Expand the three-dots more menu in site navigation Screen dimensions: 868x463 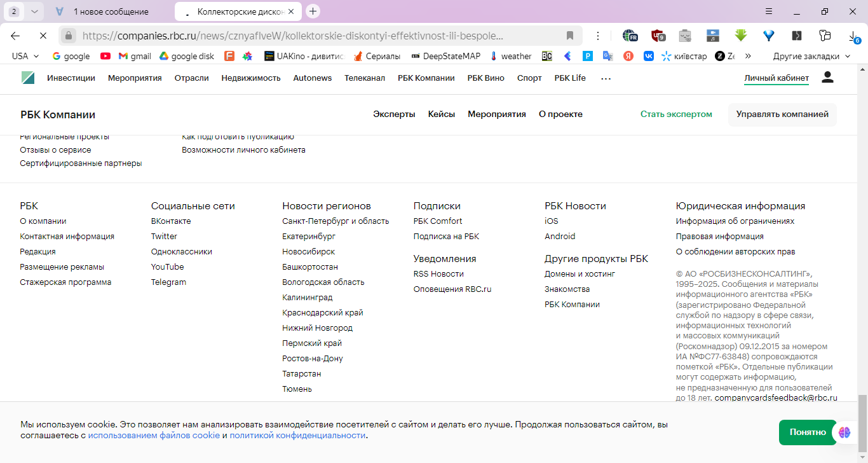pyautogui.click(x=606, y=78)
